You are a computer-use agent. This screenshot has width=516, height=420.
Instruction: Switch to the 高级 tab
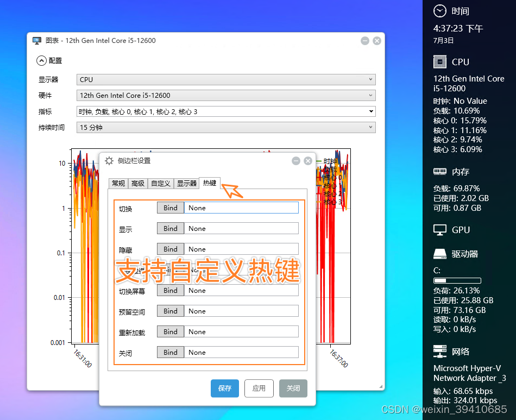(138, 183)
